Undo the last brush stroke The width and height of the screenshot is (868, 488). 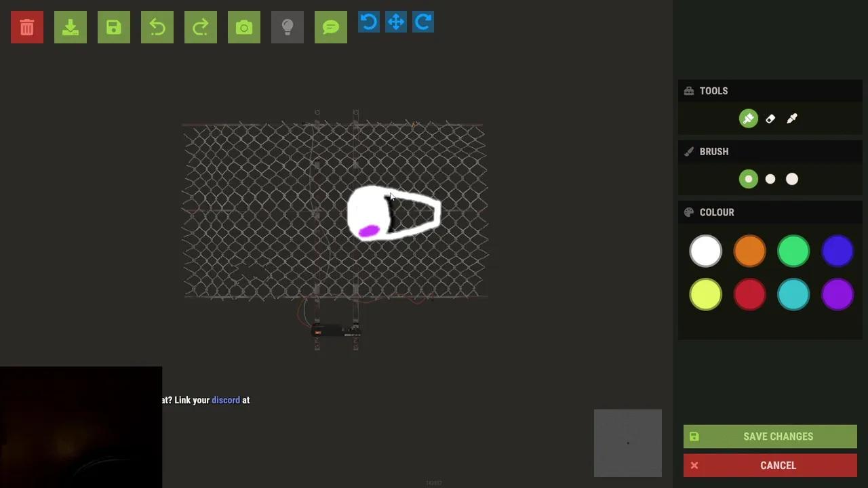[157, 27]
